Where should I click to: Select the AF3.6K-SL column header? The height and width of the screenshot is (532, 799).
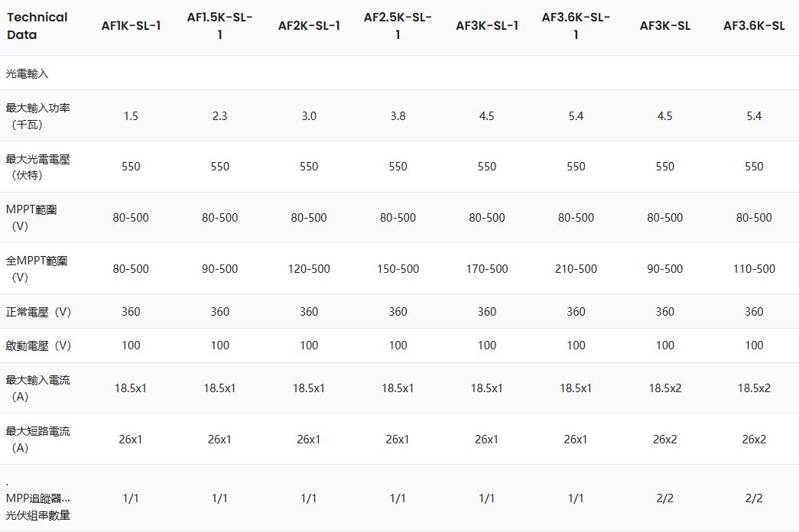point(754,26)
